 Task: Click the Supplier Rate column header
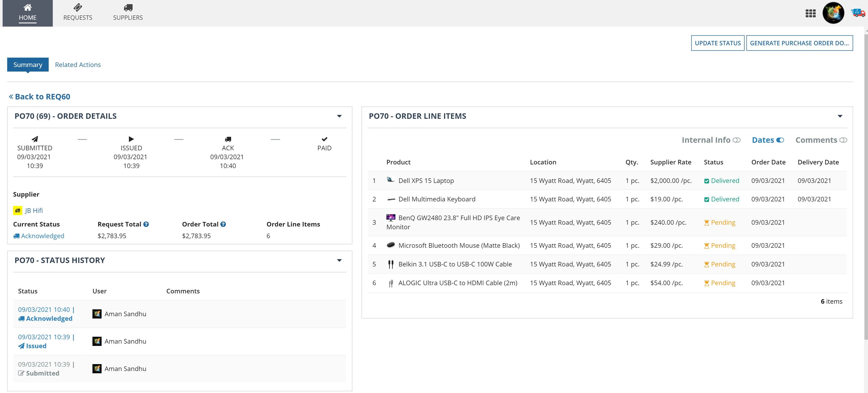670,162
